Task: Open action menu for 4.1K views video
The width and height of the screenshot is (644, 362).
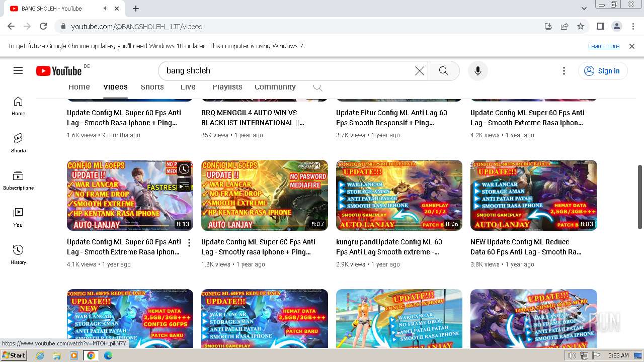Action: point(189,243)
